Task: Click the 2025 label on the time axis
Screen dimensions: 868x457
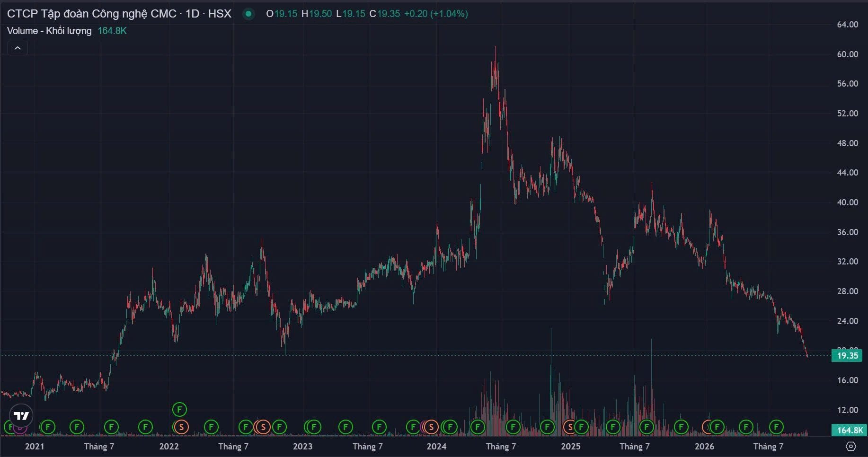Action: 571,447
